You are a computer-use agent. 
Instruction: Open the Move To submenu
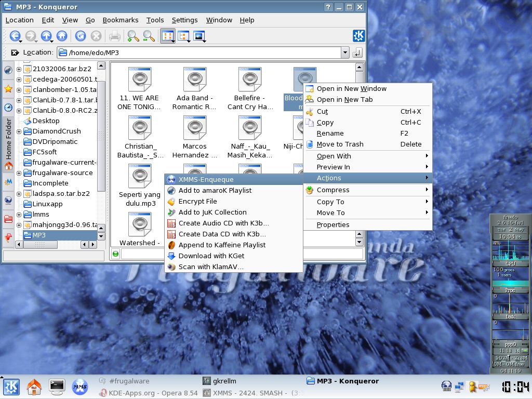(368, 212)
